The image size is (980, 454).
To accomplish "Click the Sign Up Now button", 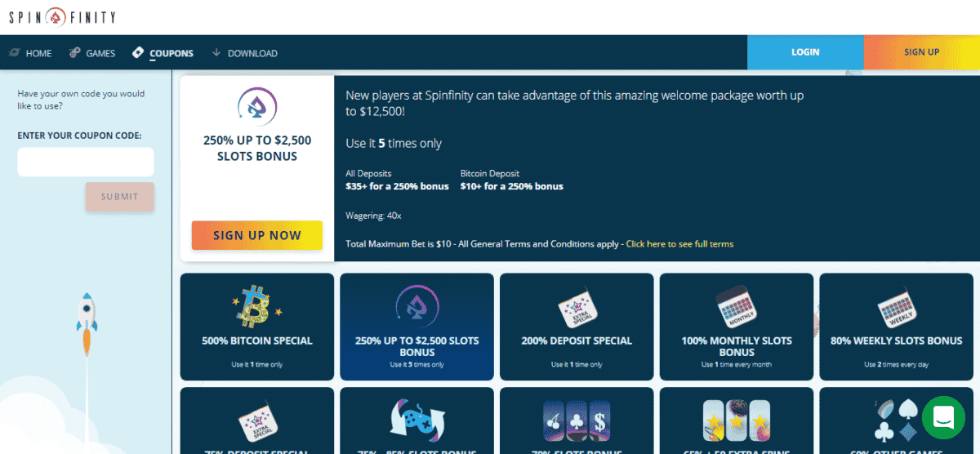I will (256, 235).
